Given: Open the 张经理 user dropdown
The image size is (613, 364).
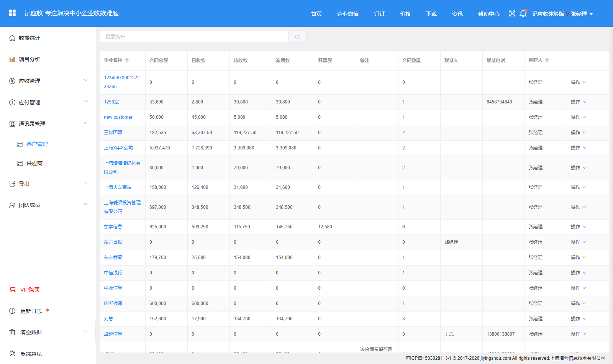Looking at the screenshot, I should [582, 14].
